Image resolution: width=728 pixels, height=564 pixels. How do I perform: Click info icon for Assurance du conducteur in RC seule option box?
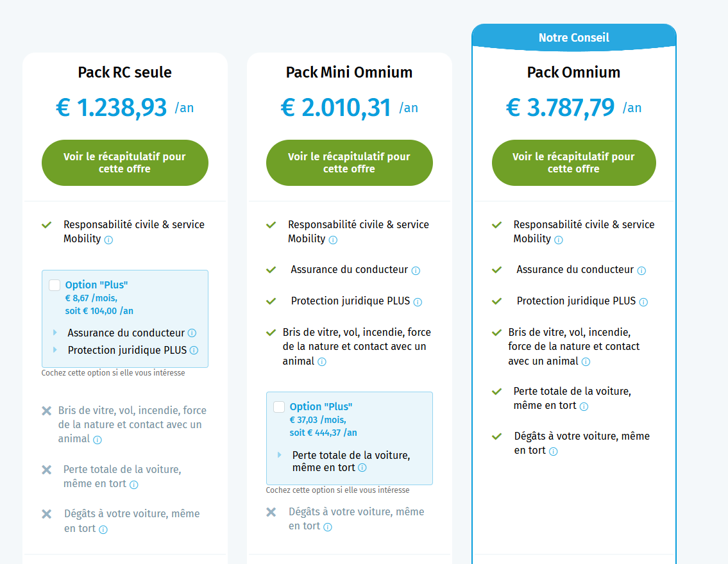(x=192, y=333)
